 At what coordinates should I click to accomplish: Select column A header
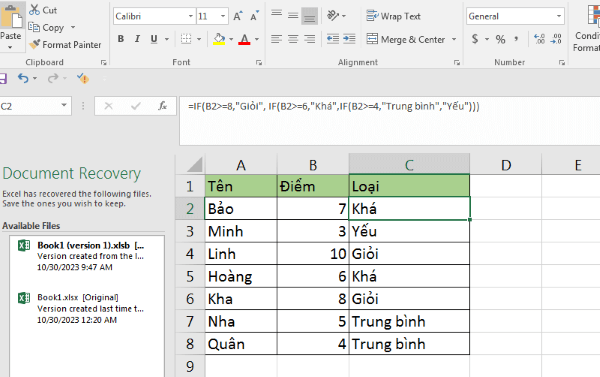click(x=241, y=165)
